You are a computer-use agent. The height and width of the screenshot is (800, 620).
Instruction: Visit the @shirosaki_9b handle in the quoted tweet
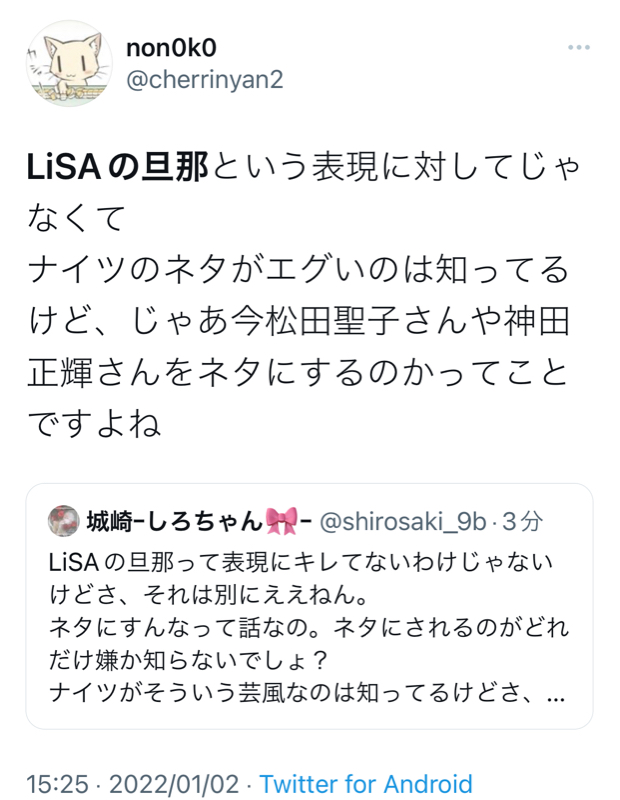point(403,521)
